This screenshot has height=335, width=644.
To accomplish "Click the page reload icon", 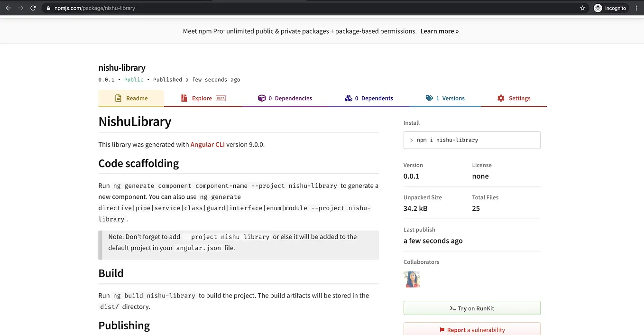I will pyautogui.click(x=33, y=8).
